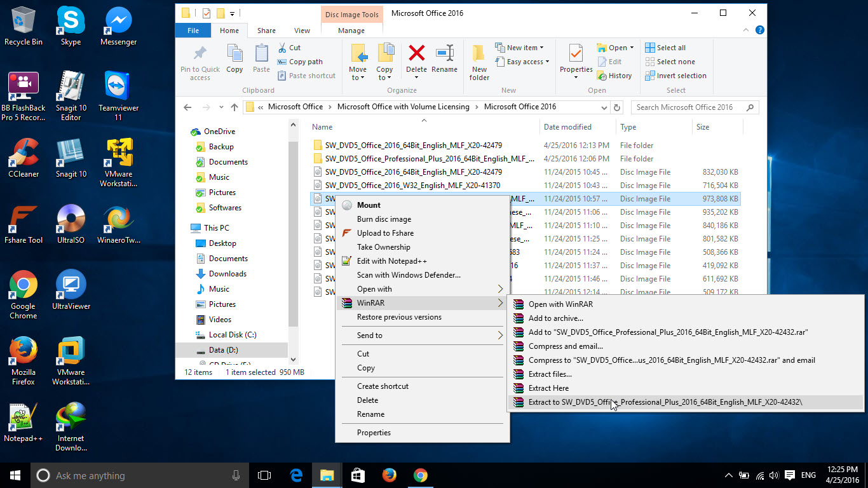
Task: Select Downloads under This PC
Action: tap(227, 274)
